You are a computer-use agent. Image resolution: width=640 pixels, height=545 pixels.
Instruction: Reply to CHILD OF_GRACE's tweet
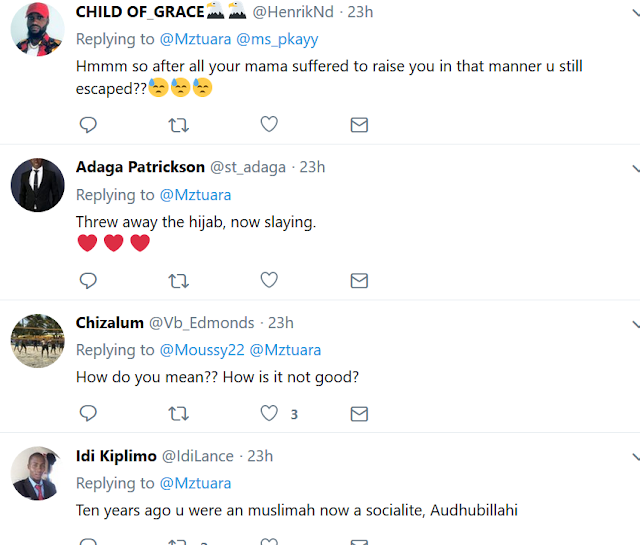tap(88, 125)
